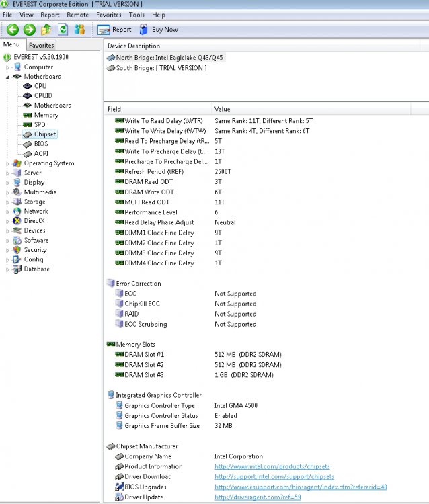This screenshot has width=429, height=504.
Task: Select North Bridge: Intel Eaglelake Q43/Q45 device
Action: coord(165,58)
